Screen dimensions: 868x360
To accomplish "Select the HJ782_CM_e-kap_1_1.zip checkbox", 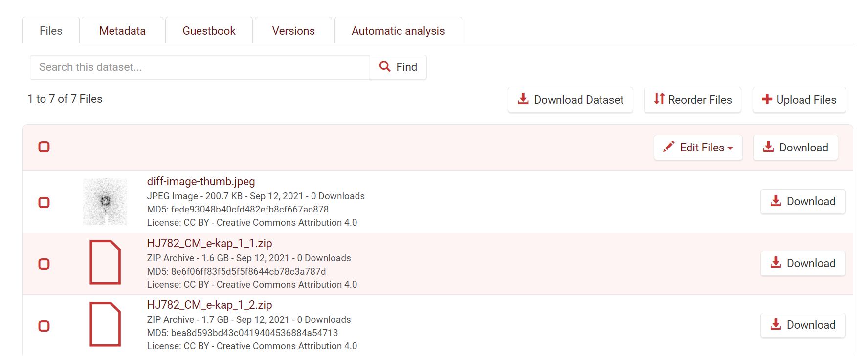I will click(x=44, y=264).
